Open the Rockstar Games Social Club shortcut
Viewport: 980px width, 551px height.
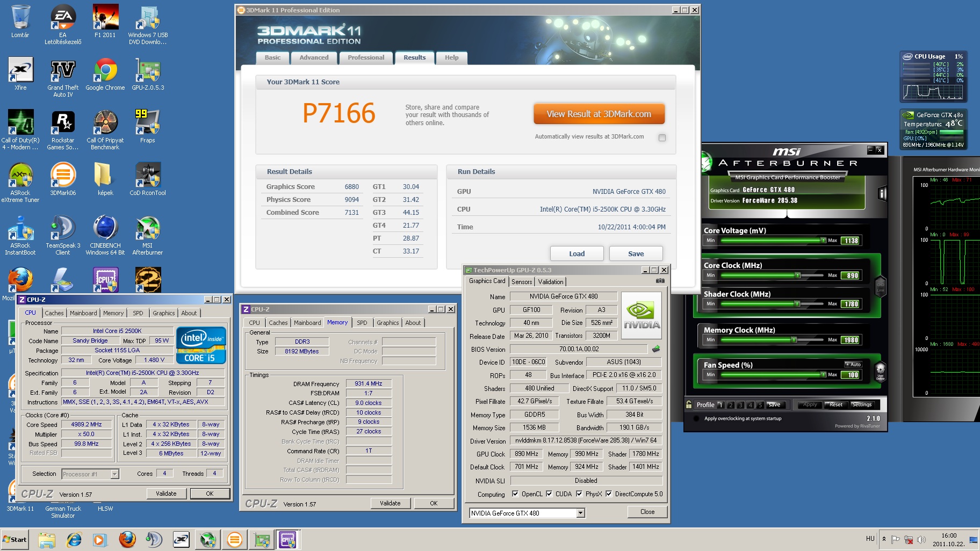click(63, 130)
